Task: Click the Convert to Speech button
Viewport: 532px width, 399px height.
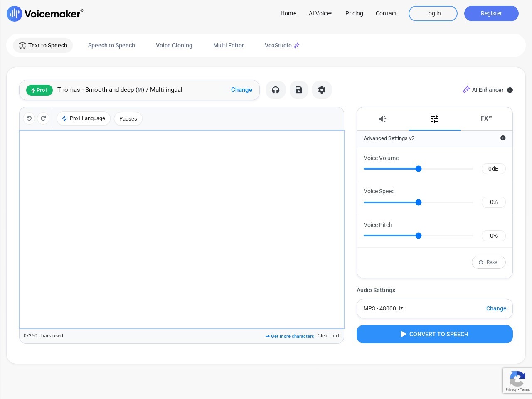Action: [434, 334]
